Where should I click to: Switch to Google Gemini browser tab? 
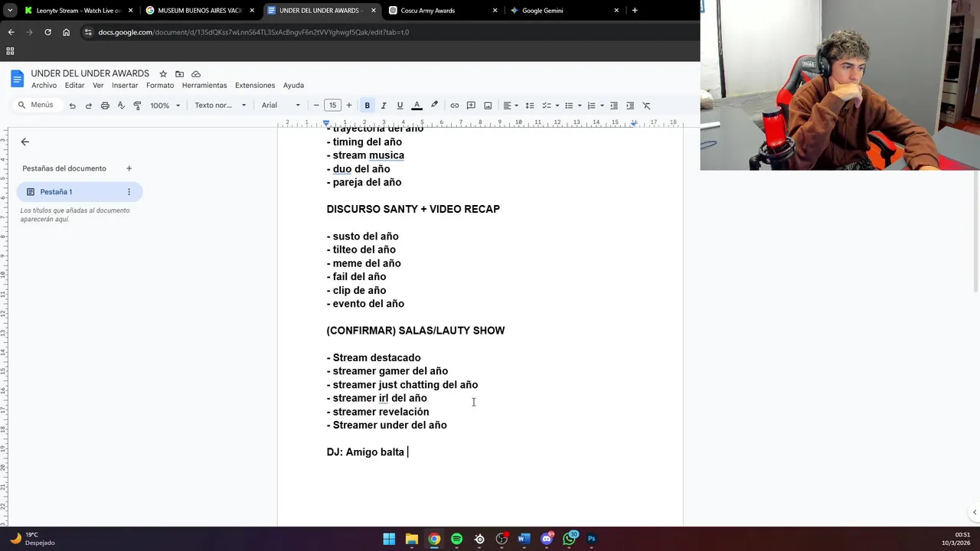pyautogui.click(x=564, y=11)
